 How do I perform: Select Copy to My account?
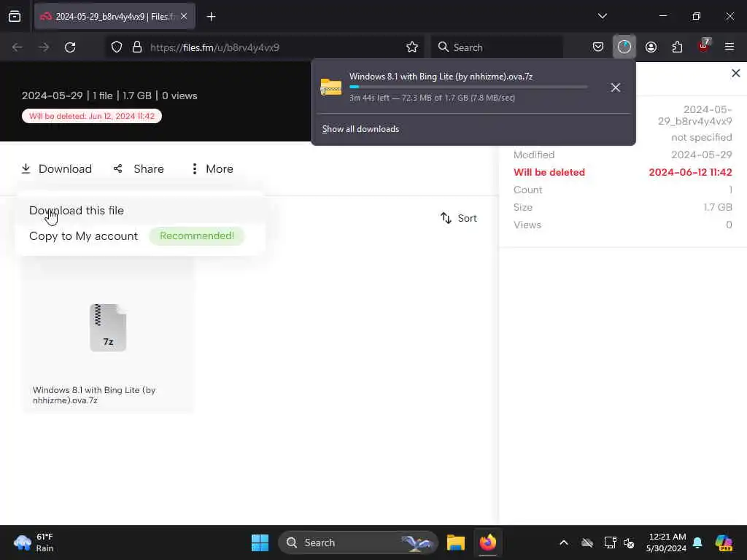click(83, 236)
